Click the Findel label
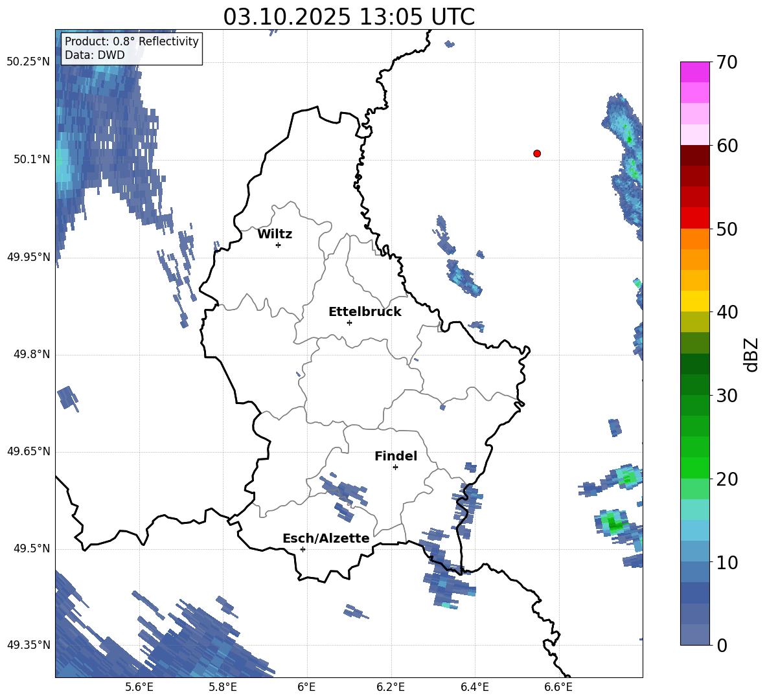The width and height of the screenshot is (767, 700). (x=396, y=456)
